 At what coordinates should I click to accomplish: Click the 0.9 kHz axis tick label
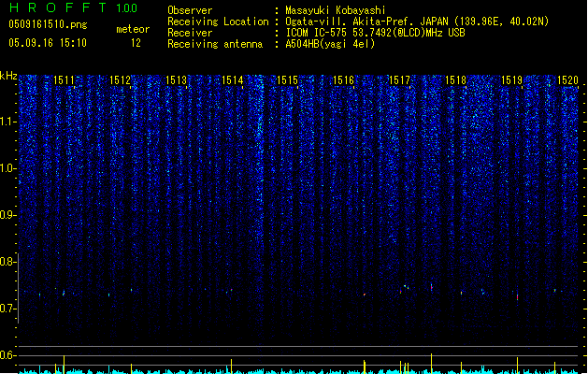click(x=7, y=215)
